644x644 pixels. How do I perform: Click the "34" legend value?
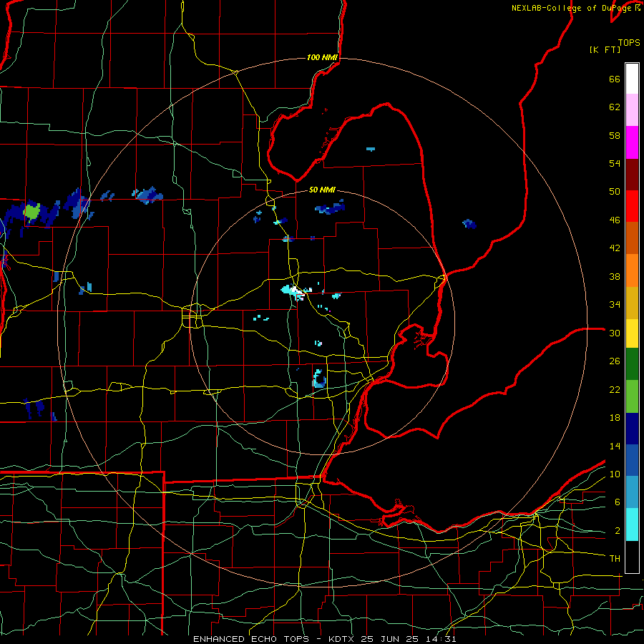(615, 305)
